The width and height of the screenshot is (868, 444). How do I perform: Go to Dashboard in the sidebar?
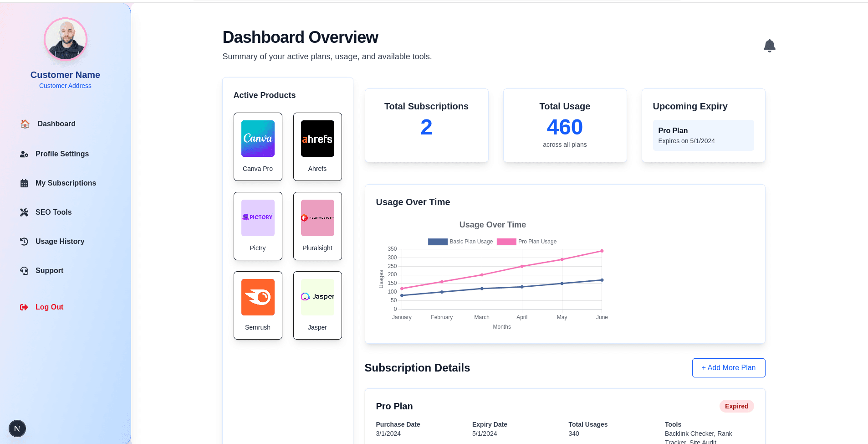coord(56,124)
